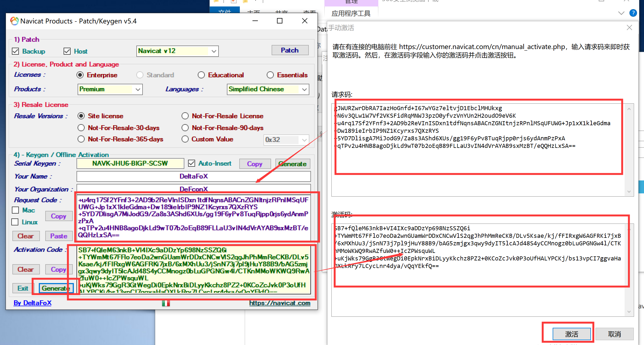Click the Your Name DeltaFoX field
644x345 pixels.
[x=194, y=176]
